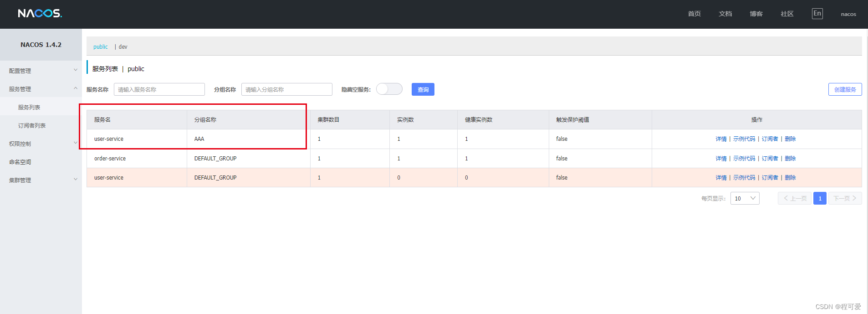
Task: Click the 创建服务 button
Action: [x=845, y=89]
